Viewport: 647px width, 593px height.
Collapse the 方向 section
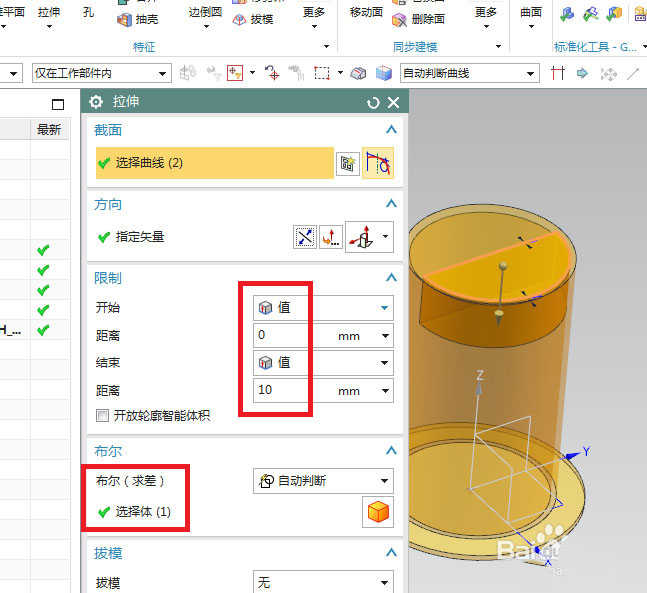(391, 203)
